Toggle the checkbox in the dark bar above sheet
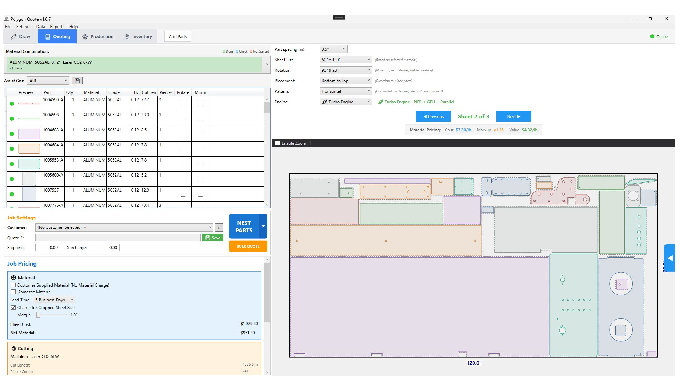 pyautogui.click(x=278, y=143)
